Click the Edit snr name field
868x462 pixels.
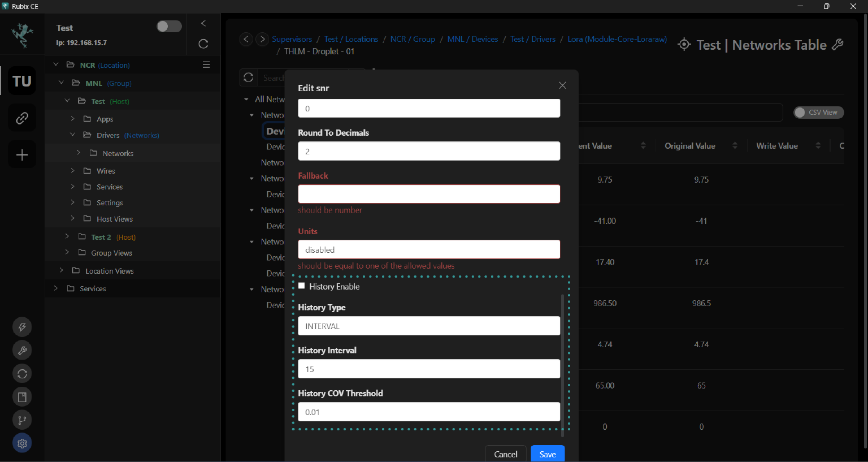click(429, 109)
